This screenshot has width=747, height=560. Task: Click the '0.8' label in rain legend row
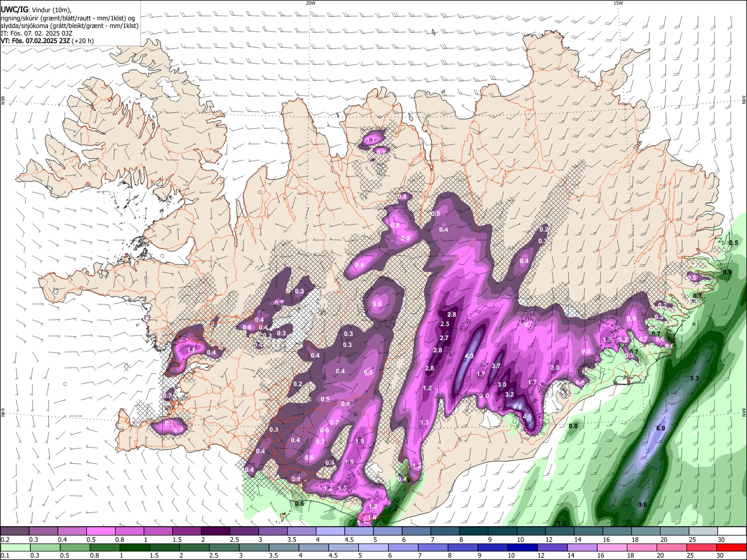pyautogui.click(x=94, y=555)
